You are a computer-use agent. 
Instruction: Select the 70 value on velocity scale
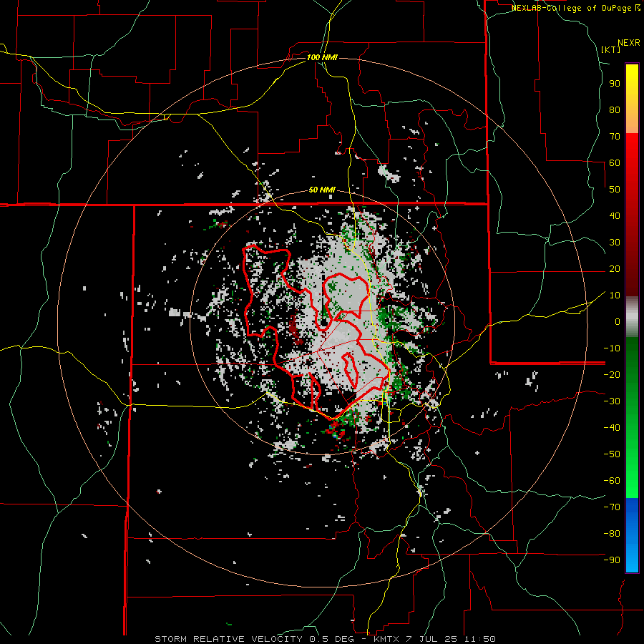pos(615,137)
